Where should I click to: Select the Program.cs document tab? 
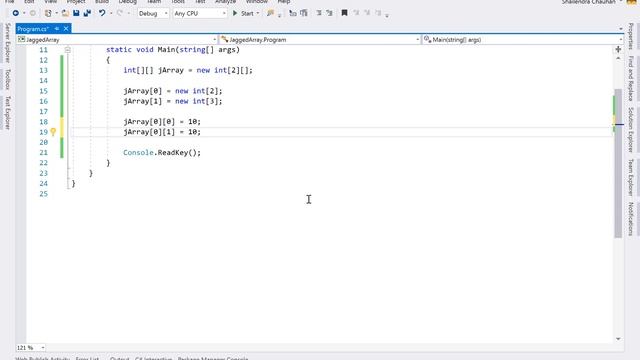[x=33, y=29]
